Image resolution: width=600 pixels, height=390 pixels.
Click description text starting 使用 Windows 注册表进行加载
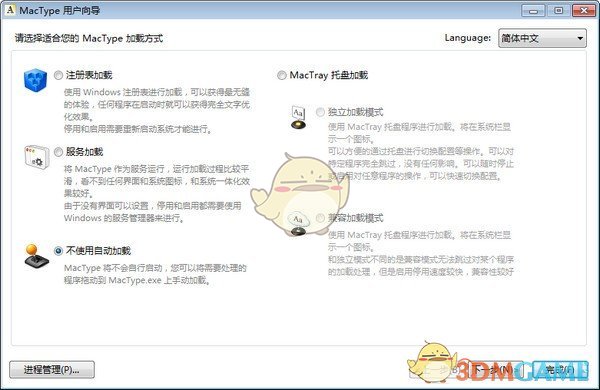pos(157,111)
